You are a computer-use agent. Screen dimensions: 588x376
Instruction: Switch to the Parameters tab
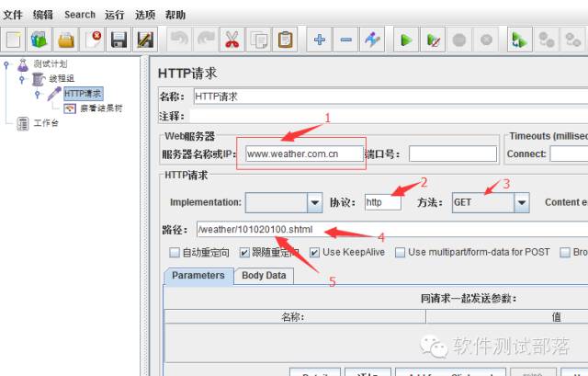click(198, 276)
